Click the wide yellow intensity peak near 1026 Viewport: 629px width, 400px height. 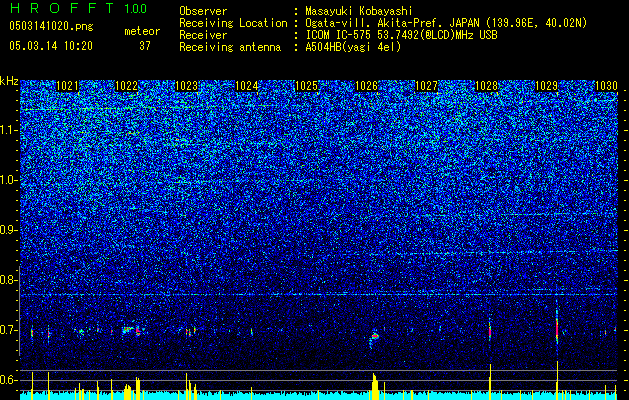(375, 386)
